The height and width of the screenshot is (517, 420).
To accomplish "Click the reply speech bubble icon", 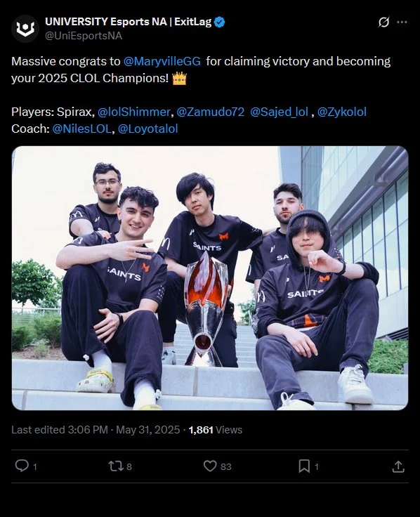I will coord(22,466).
